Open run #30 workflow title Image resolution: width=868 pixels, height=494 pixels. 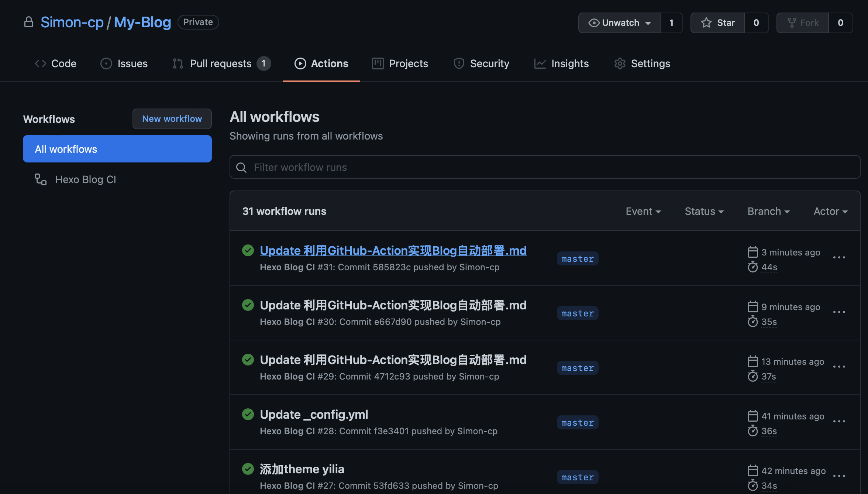393,305
